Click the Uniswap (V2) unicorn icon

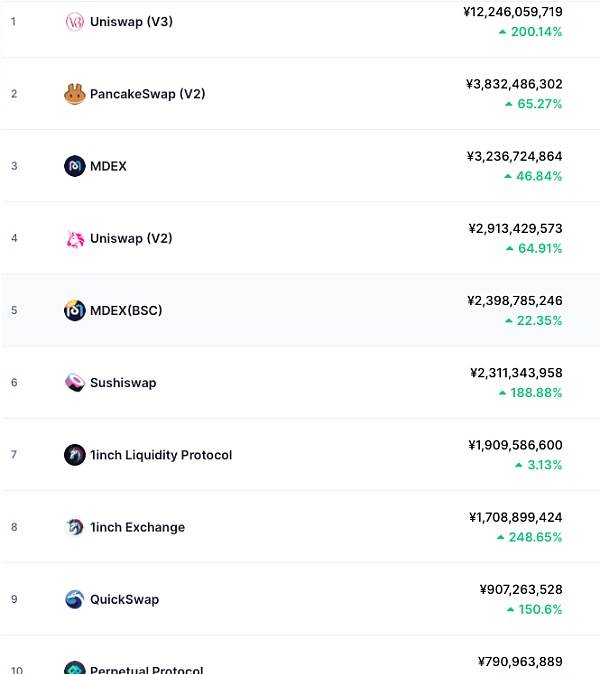[74, 238]
